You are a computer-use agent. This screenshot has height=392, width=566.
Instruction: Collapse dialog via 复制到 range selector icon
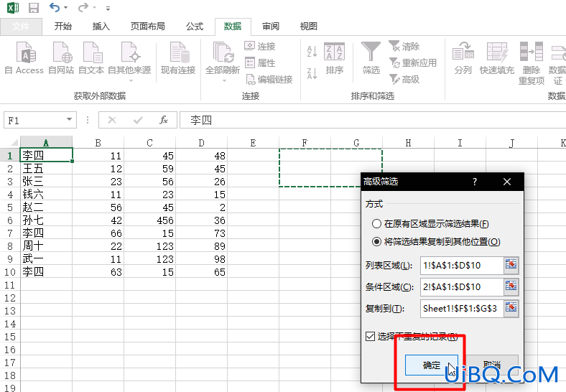[x=511, y=308]
